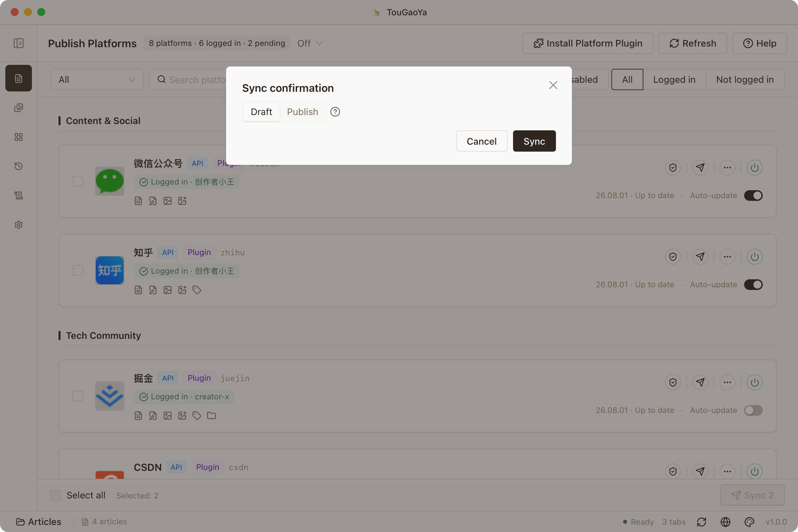Screen dimensions: 798x532
Task: Check the 知乎 platform checkbox
Action: 78,270
